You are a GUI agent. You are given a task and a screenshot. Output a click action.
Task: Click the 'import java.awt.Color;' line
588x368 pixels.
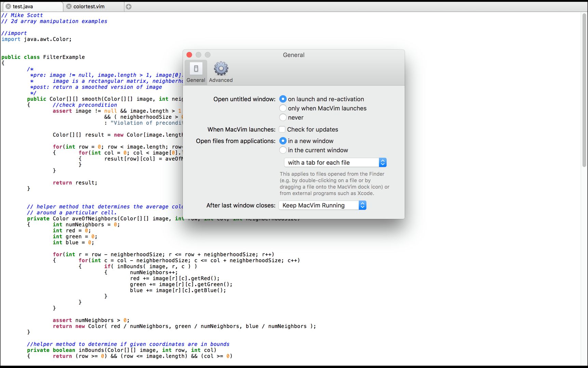click(37, 39)
